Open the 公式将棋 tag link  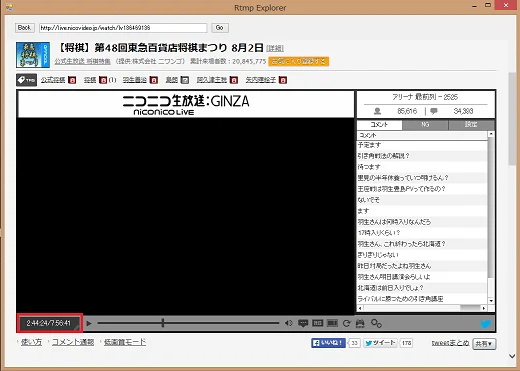point(53,80)
